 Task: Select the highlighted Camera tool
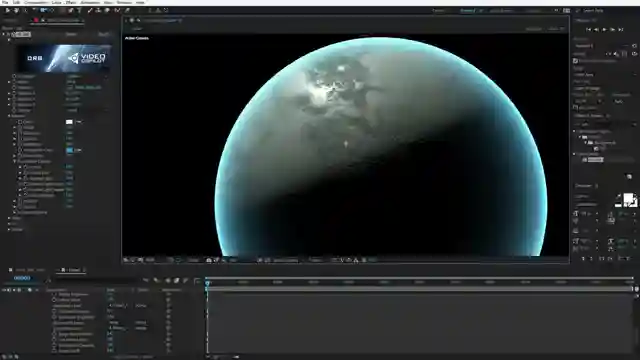(43, 10)
